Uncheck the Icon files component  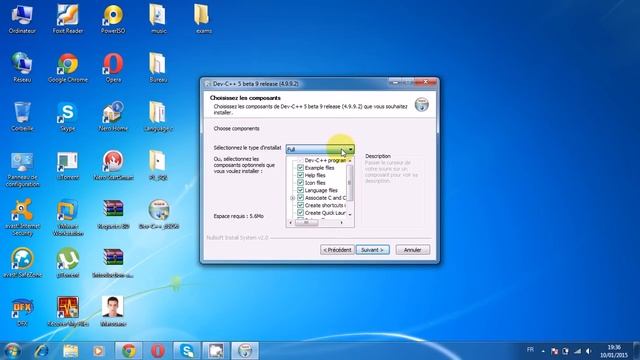pos(300,182)
